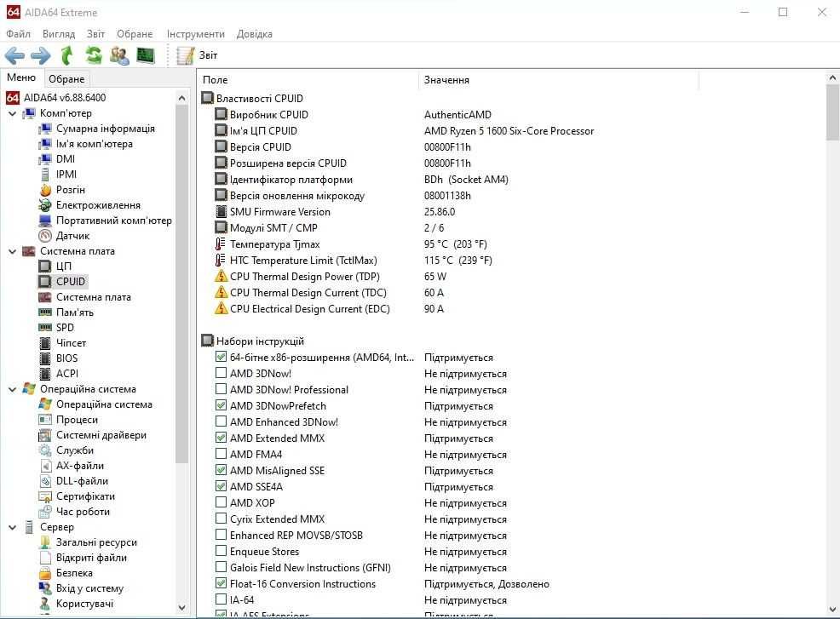The height and width of the screenshot is (619, 840).
Task: Switch to the Обране tab in sidebar
Action: point(66,79)
